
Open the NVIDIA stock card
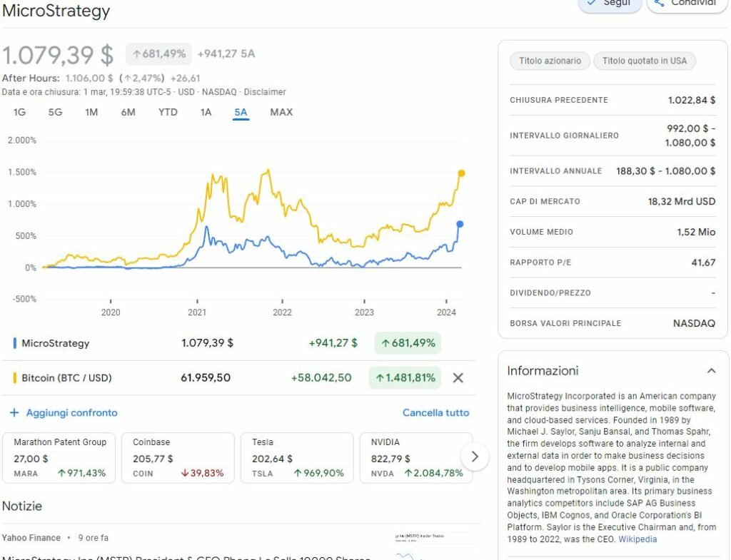click(416, 457)
